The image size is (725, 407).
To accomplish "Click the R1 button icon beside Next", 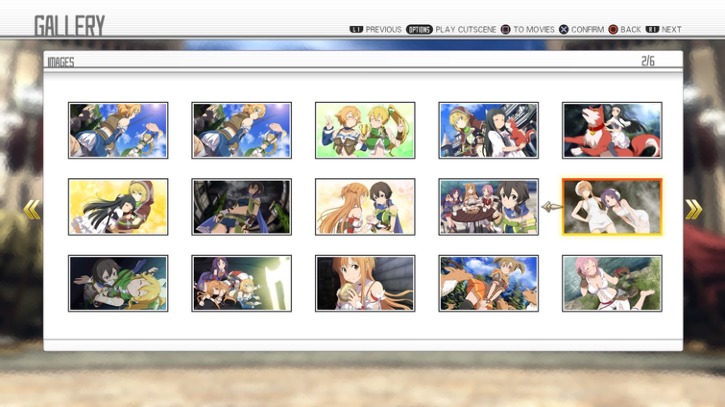I will 652,30.
